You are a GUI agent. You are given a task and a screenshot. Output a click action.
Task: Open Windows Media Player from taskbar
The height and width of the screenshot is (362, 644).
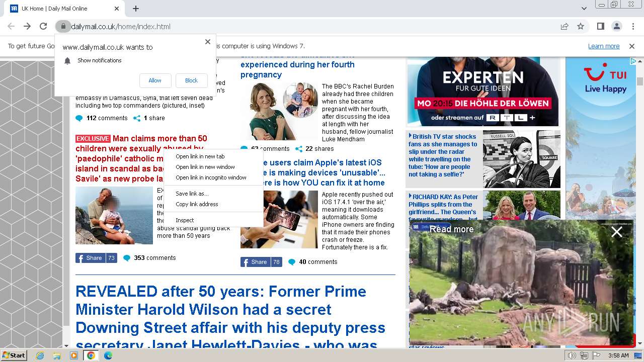[x=74, y=355]
